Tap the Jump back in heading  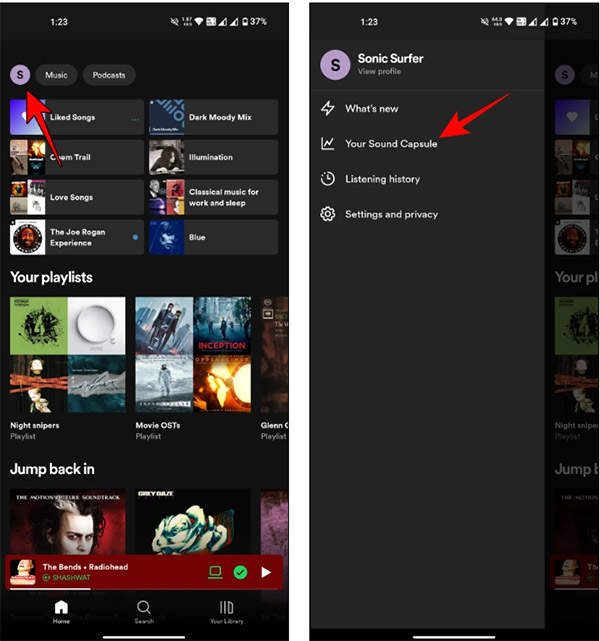[52, 469]
